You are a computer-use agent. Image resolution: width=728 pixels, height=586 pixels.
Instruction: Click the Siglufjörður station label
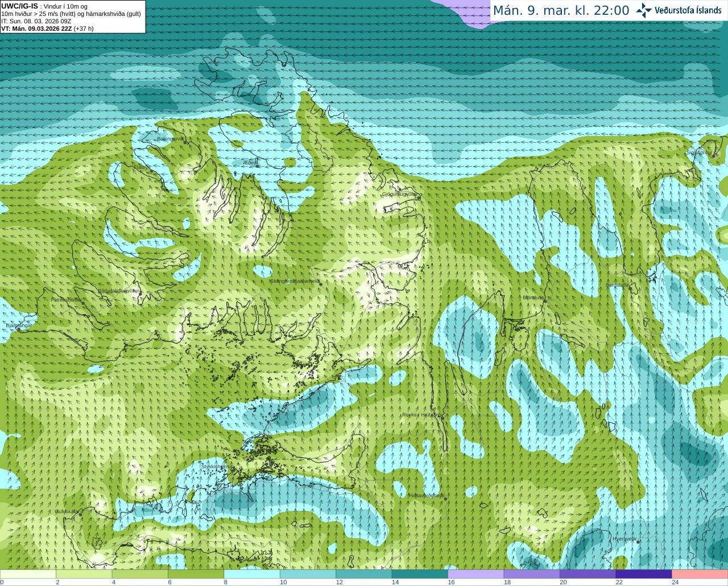coord(699,152)
